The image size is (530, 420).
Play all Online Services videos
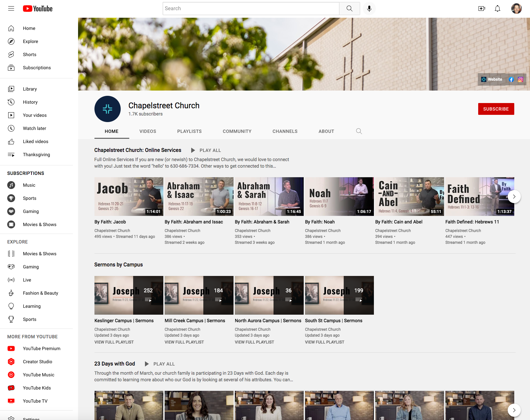[x=206, y=150]
